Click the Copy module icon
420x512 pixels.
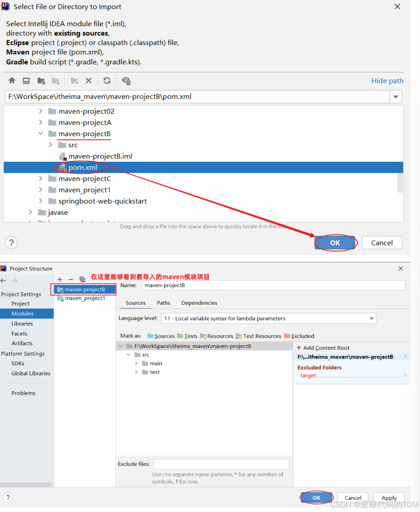(82, 279)
